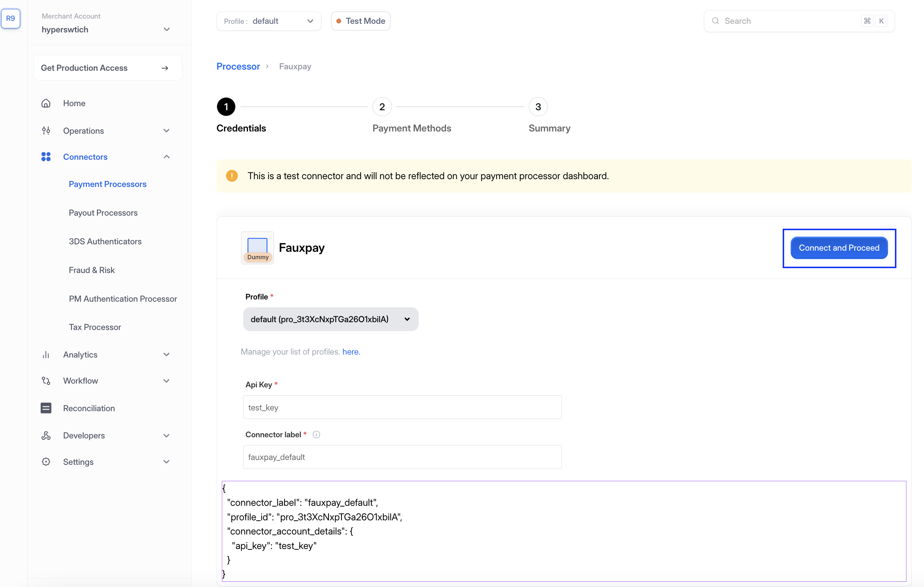Click the Operations sliders icon
This screenshot has width=924, height=587.
click(46, 131)
